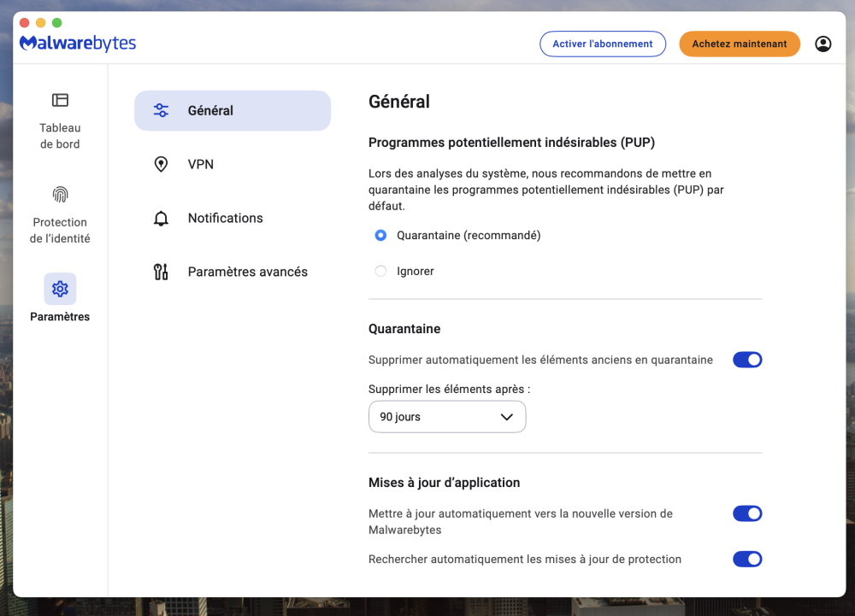Viewport: 855px width, 616px height.
Task: Click the Malwarebytes logo
Action: tap(78, 44)
